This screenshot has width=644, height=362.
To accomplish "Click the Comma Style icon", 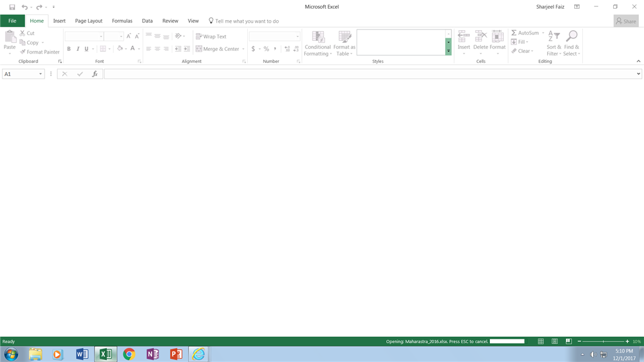I will click(x=275, y=49).
